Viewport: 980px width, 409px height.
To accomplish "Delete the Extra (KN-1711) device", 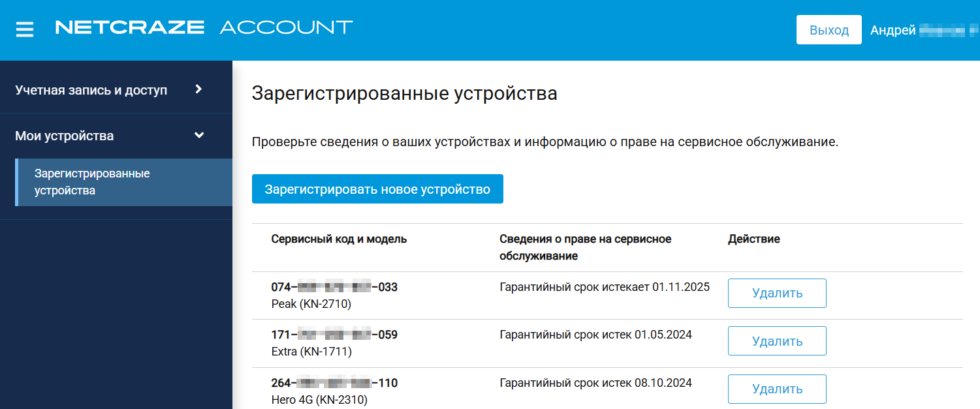I will 777,341.
